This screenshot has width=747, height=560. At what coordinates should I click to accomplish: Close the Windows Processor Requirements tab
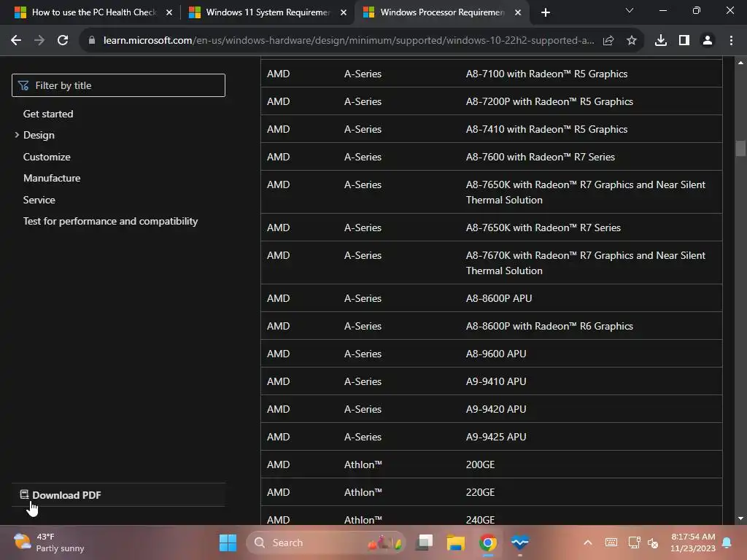click(518, 12)
